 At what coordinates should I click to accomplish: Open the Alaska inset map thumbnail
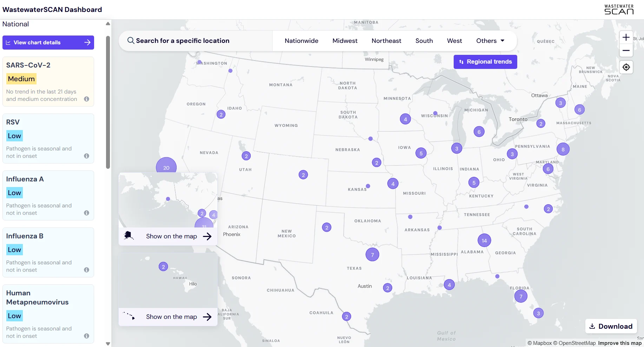pyautogui.click(x=168, y=200)
